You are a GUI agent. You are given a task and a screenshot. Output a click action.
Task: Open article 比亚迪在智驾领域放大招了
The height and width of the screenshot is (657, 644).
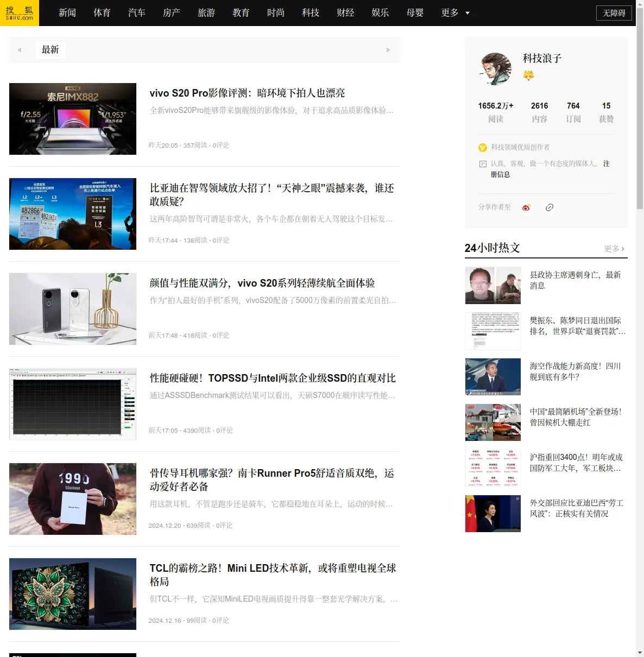pos(272,195)
